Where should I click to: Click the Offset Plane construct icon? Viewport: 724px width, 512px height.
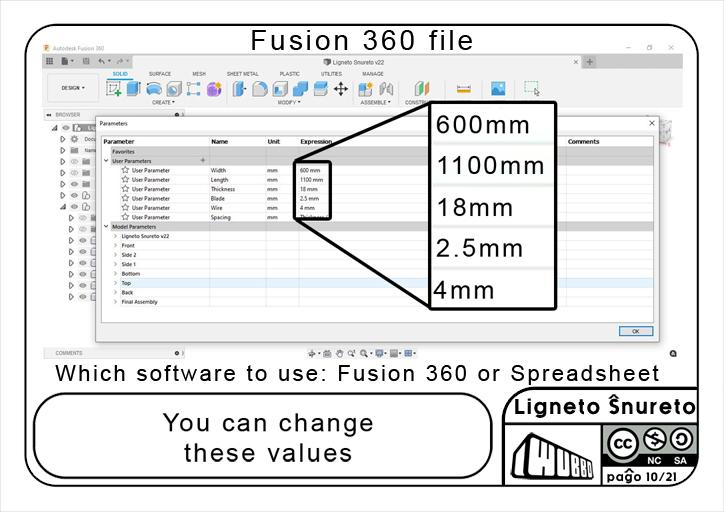click(x=422, y=88)
